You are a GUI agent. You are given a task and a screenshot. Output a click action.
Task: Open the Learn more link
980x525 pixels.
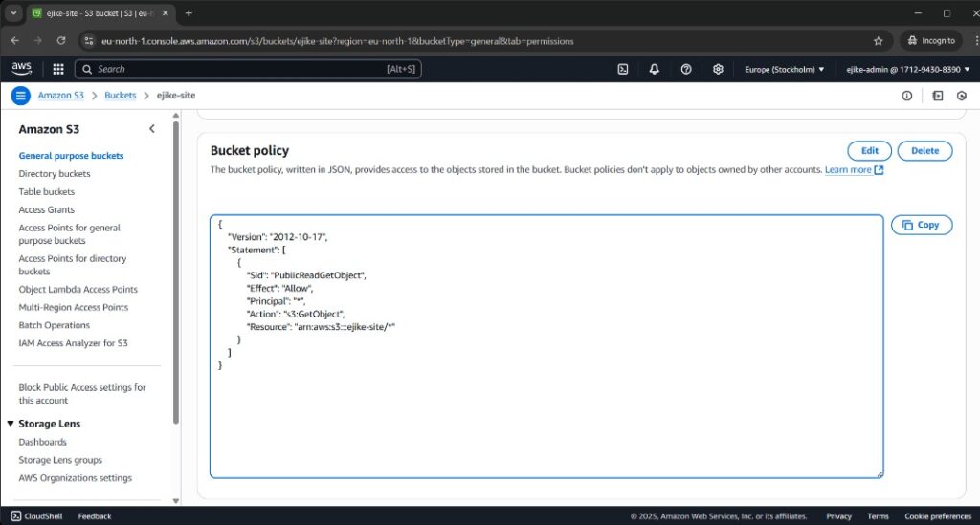tap(853, 170)
